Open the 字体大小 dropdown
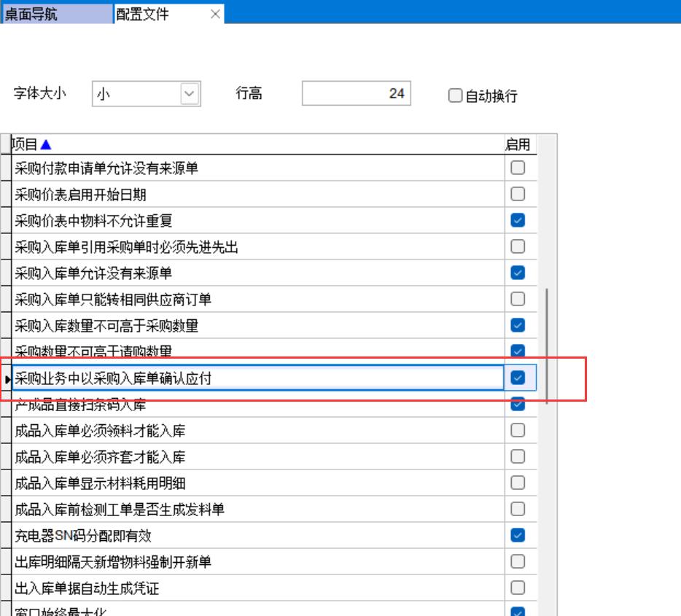681x616 pixels. point(189,94)
